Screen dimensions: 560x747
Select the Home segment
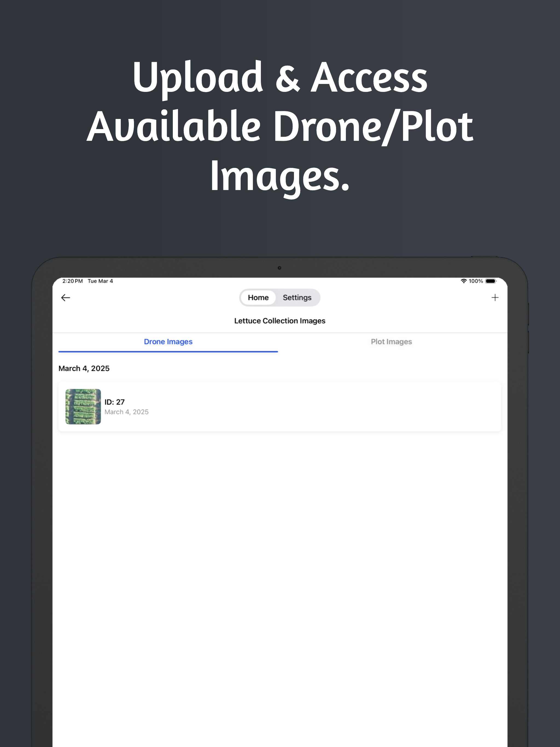pyautogui.click(x=258, y=297)
